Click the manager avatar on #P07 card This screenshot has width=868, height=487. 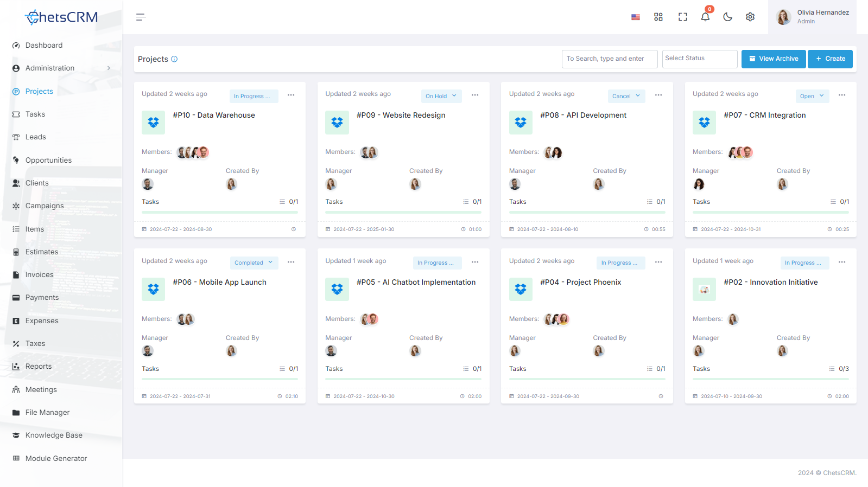[699, 184]
